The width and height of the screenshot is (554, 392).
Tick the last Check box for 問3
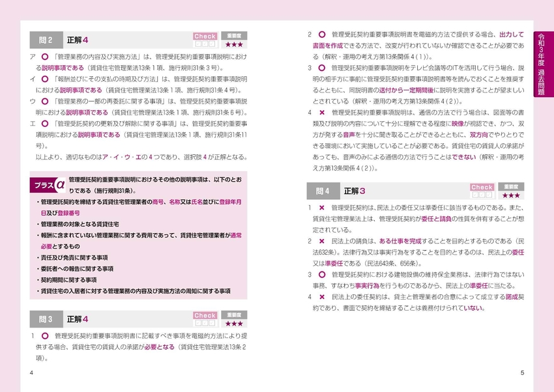coord(212,323)
